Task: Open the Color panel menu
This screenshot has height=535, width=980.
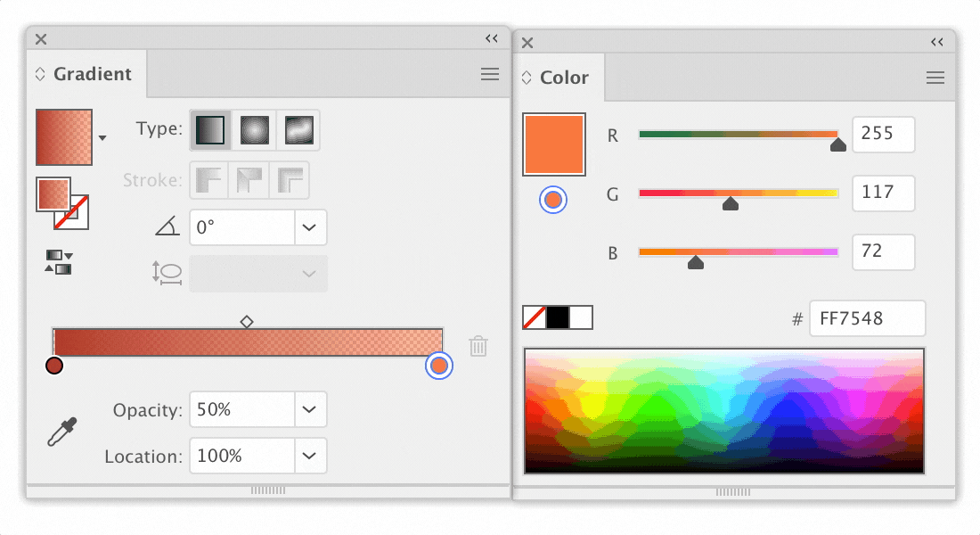Action: (x=935, y=78)
